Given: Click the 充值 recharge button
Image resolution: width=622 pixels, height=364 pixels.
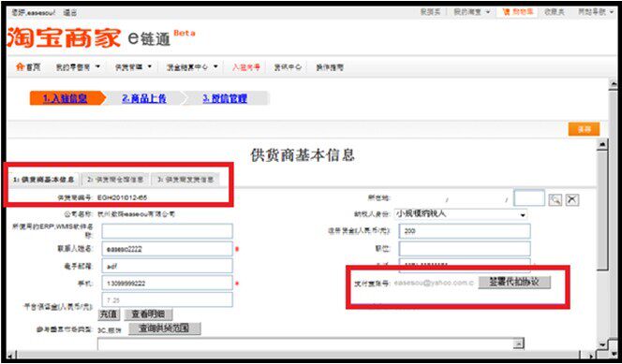Looking at the screenshot, I should (109, 315).
